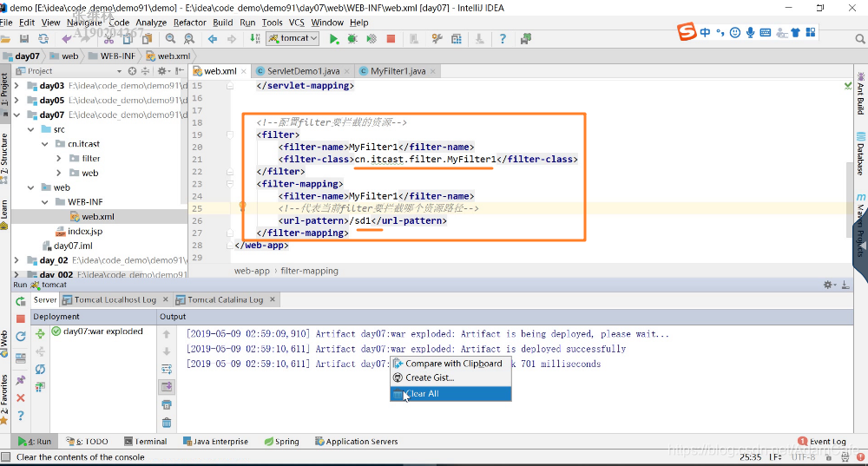Collapse the day07 module node
The width and height of the screenshot is (868, 466).
(x=16, y=115)
